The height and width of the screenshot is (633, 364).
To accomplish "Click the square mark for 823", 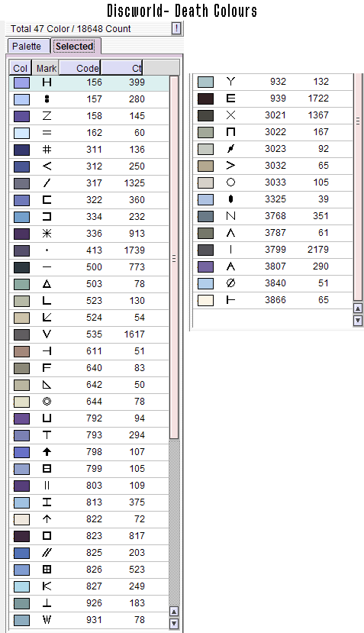I will pyautogui.click(x=47, y=536).
